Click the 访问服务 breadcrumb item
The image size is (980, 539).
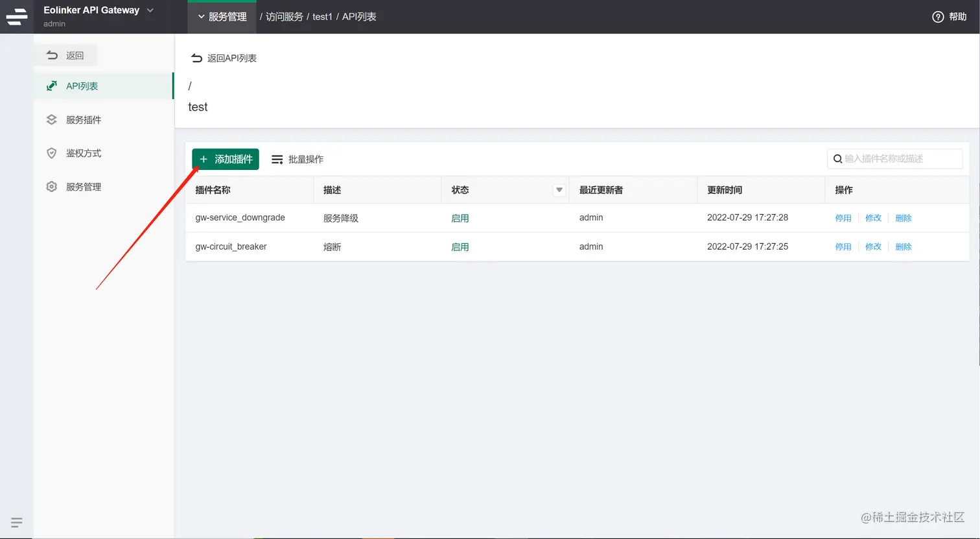283,16
